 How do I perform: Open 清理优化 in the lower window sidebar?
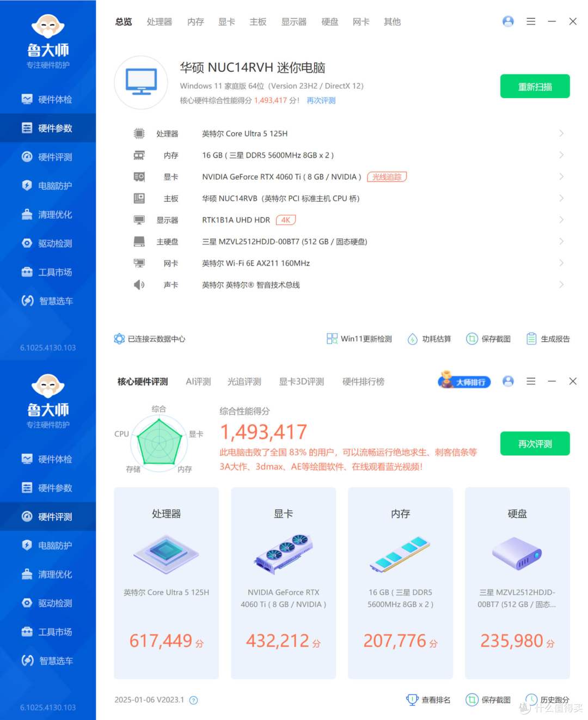point(48,575)
